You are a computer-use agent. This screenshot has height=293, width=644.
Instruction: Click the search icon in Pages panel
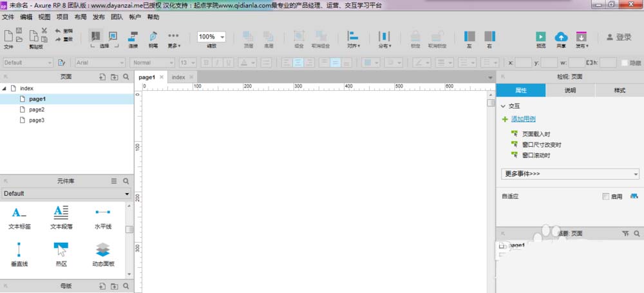click(x=126, y=77)
